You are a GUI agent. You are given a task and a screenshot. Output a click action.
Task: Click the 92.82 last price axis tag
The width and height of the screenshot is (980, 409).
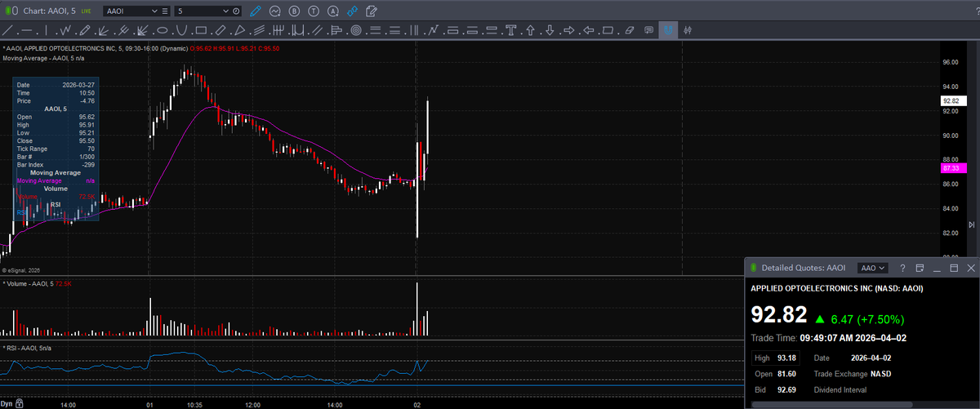point(955,101)
